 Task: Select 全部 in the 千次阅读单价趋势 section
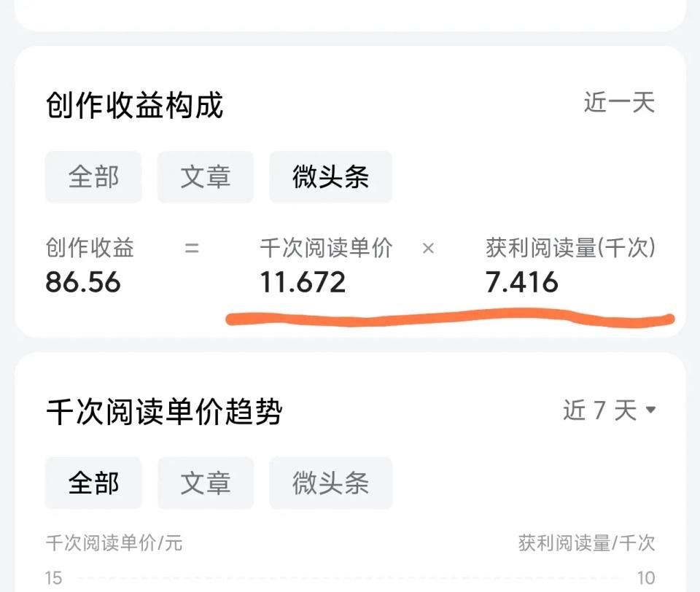pyautogui.click(x=93, y=483)
